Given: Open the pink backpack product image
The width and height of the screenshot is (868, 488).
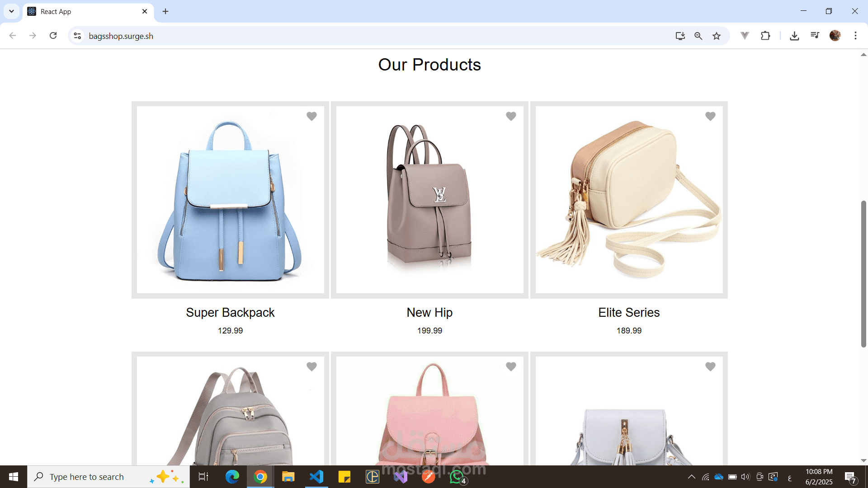Looking at the screenshot, I should [429, 411].
